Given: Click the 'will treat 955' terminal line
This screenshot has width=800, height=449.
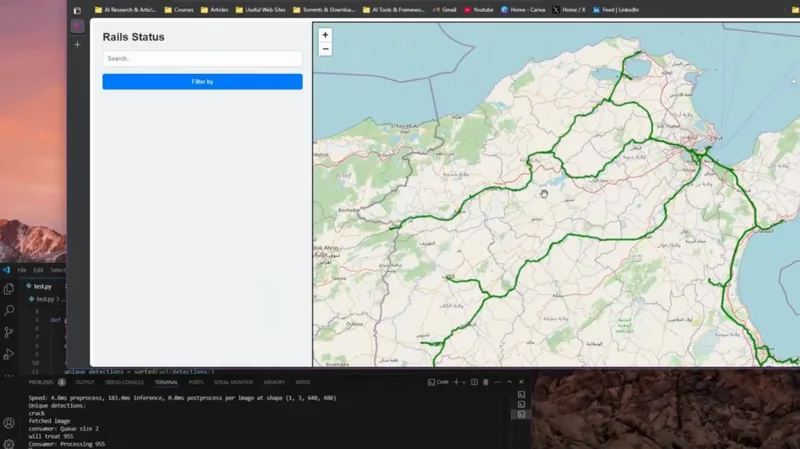Looking at the screenshot, I should (51, 437).
